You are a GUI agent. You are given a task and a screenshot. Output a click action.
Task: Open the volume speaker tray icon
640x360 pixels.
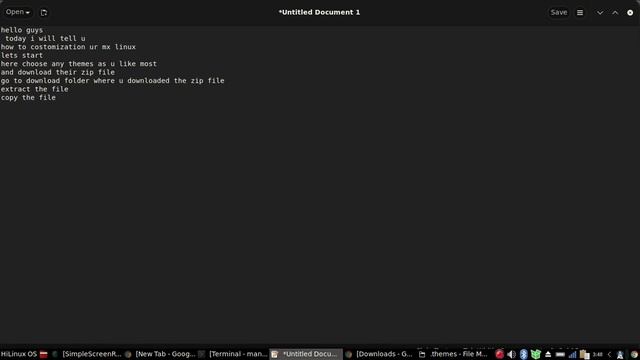[x=511, y=354]
